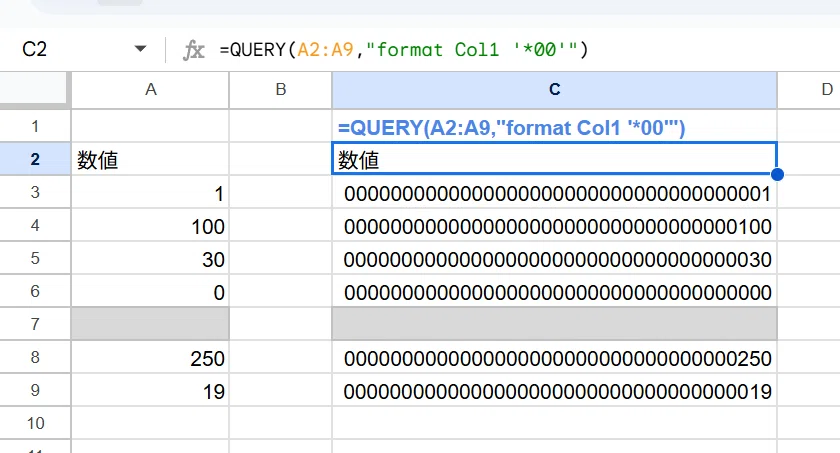This screenshot has height=453, width=840.
Task: Click cell C2 containing 数値
Action: click(554, 159)
